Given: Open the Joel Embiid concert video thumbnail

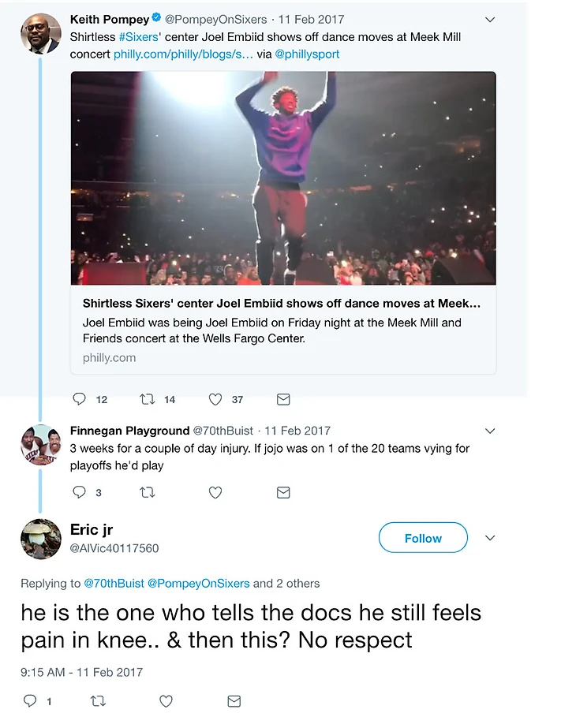Looking at the screenshot, I should click(x=283, y=178).
